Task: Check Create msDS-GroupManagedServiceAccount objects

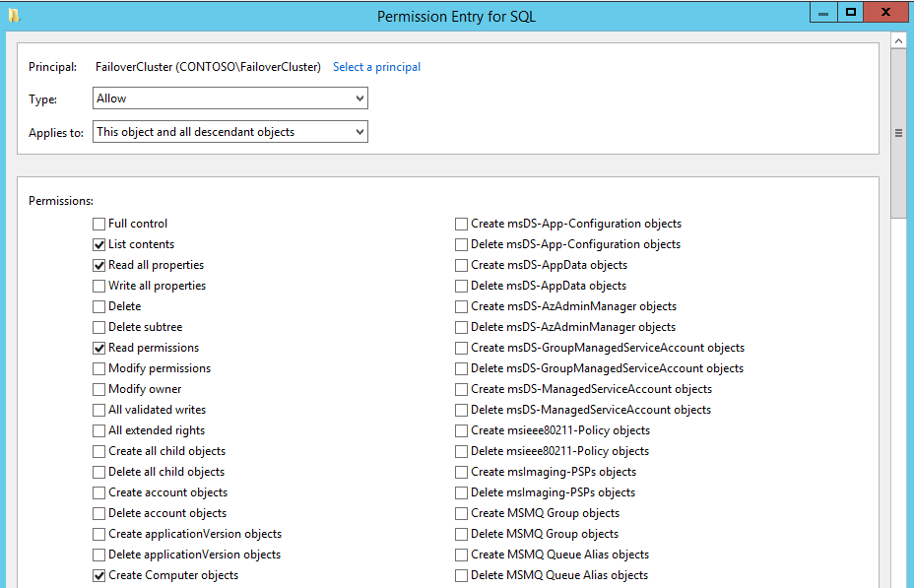Action: tap(461, 348)
